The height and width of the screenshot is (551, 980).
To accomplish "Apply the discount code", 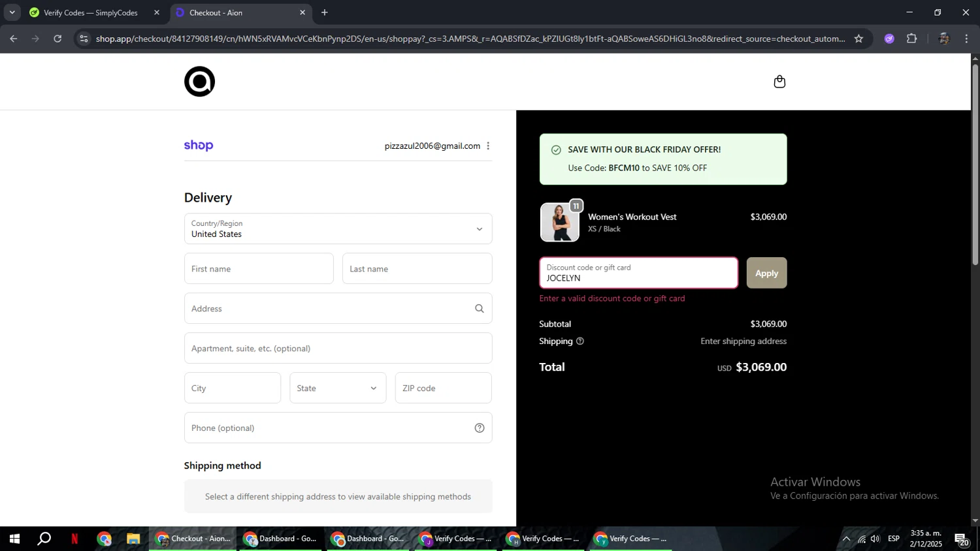I will click(766, 273).
